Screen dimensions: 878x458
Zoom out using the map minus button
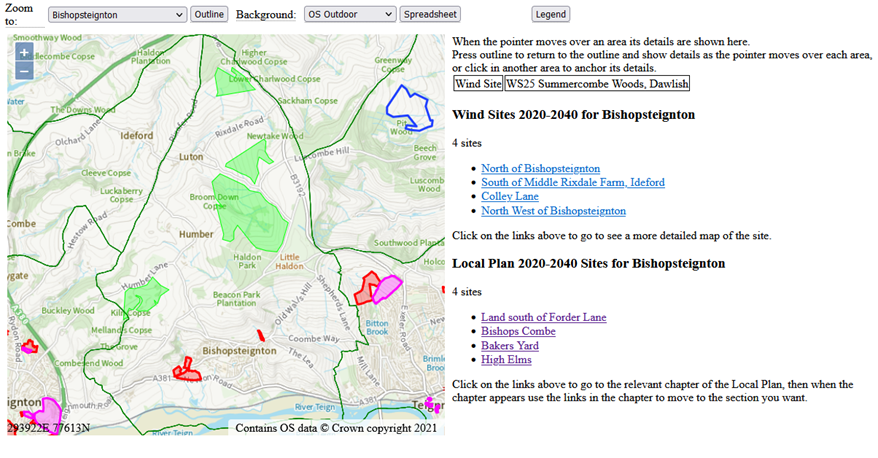pyautogui.click(x=24, y=71)
